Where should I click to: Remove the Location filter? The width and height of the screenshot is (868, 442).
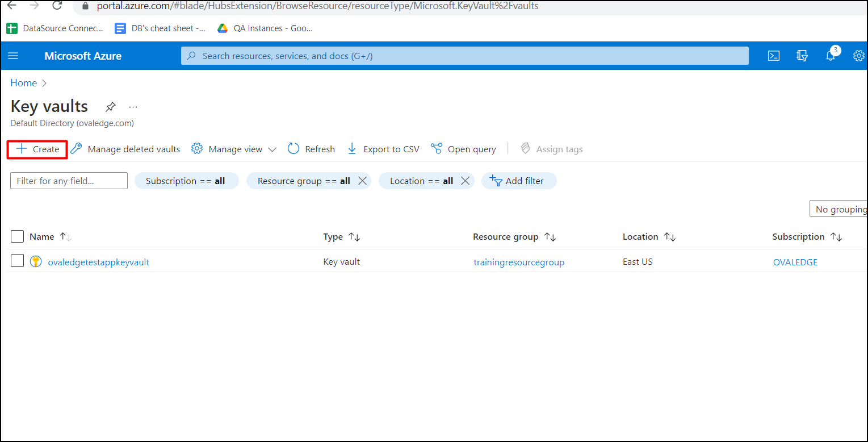465,181
